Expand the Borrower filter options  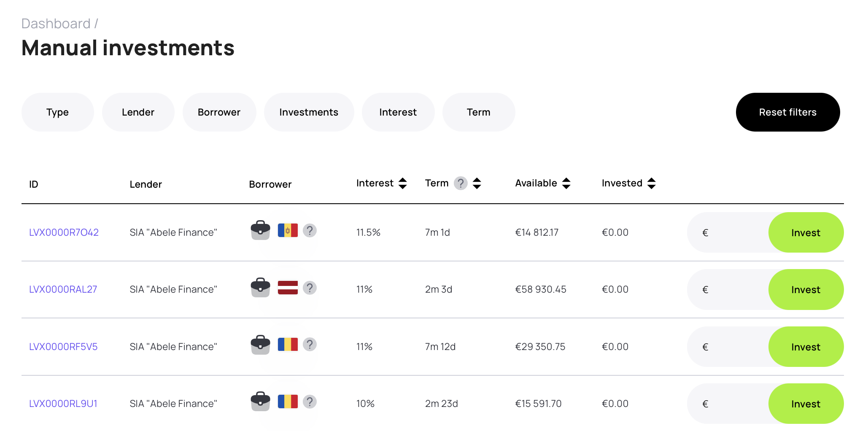[x=219, y=112]
